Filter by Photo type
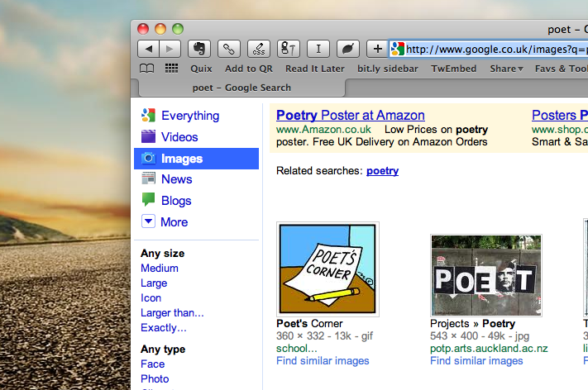This screenshot has height=390, width=588. [155, 378]
